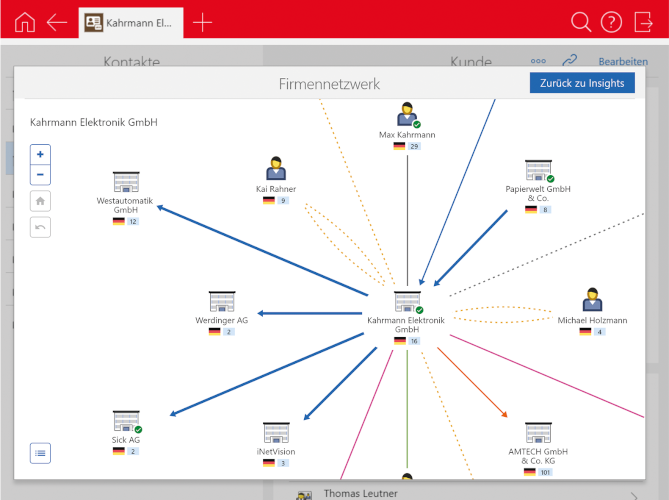
Task: Go to the home screen icon
Action: click(25, 22)
